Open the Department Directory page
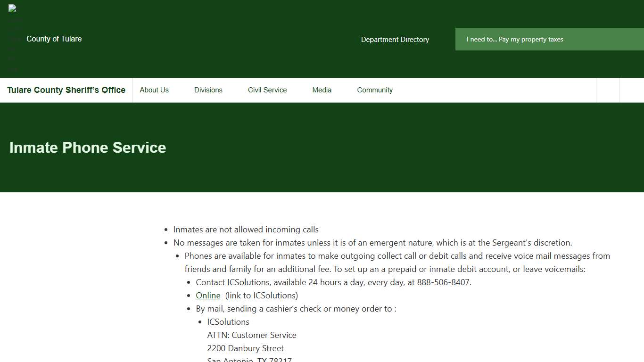 (x=395, y=40)
